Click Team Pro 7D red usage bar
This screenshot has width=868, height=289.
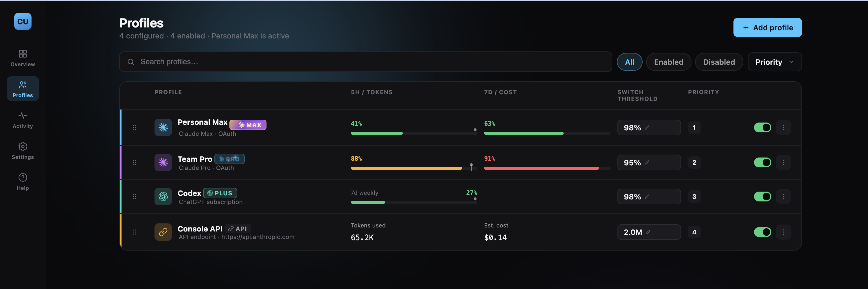pyautogui.click(x=547, y=168)
